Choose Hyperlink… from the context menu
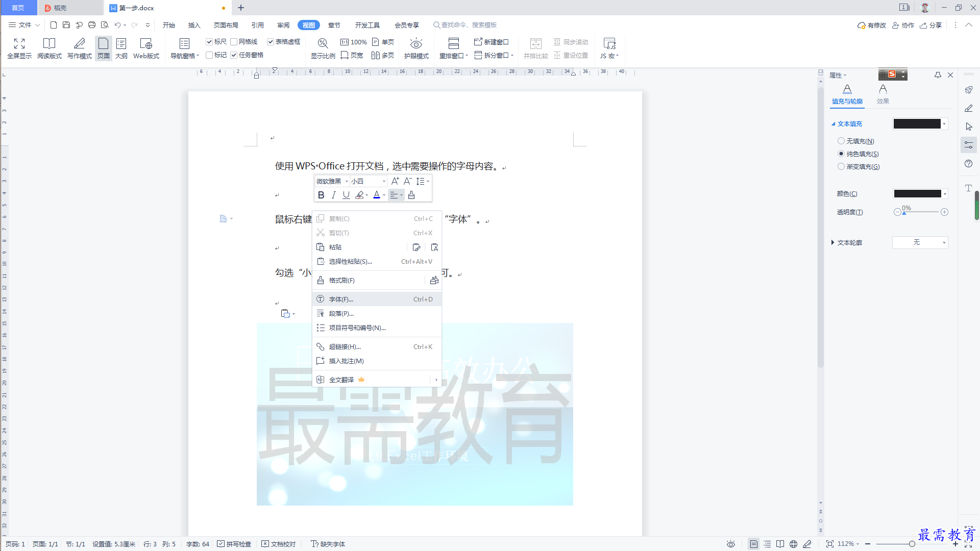 point(377,347)
